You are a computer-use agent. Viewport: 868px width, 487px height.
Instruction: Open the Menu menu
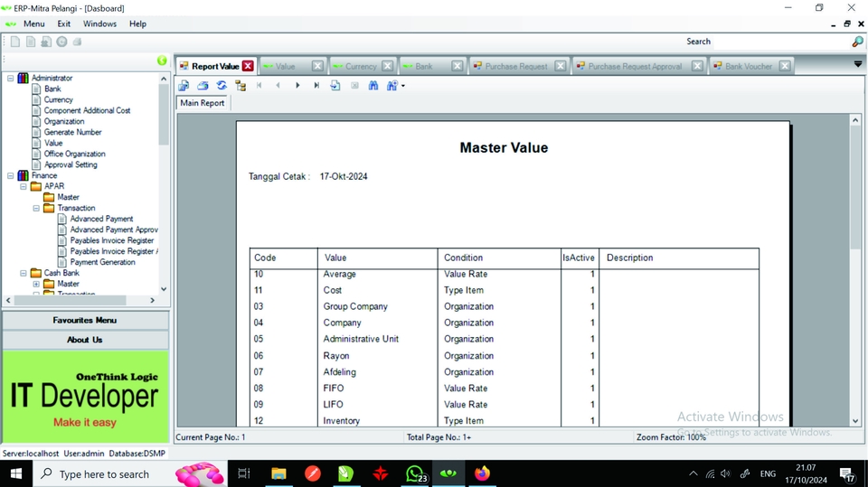[33, 23]
